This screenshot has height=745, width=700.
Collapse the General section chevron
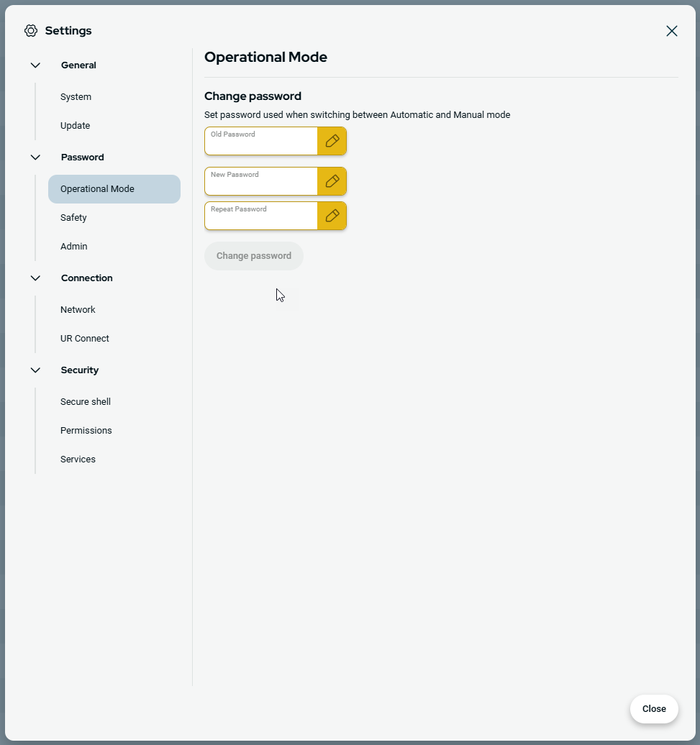click(35, 65)
